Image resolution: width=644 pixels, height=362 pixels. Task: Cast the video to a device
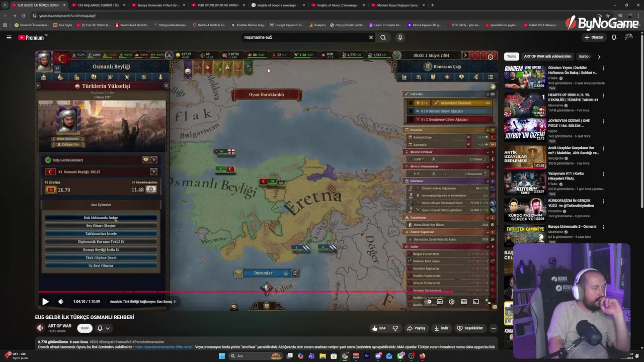tap(476, 302)
